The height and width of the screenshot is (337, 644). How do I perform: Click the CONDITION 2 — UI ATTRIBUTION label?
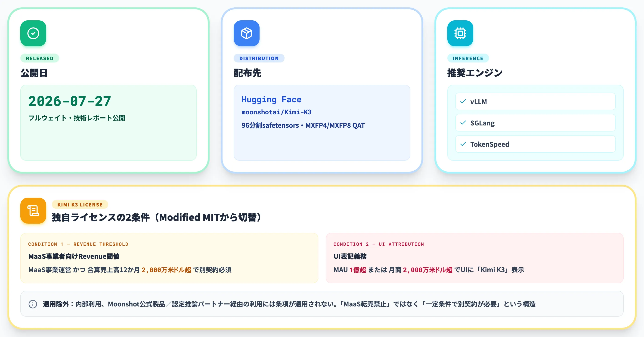pos(379,244)
